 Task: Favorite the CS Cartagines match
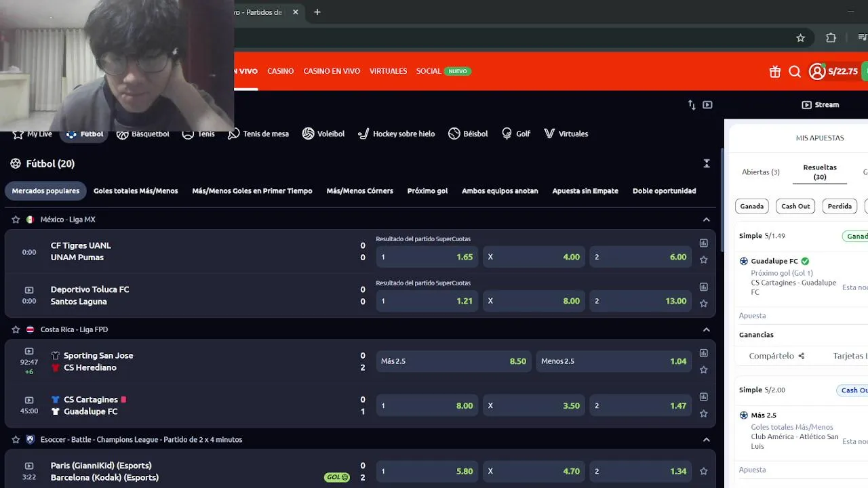click(704, 413)
